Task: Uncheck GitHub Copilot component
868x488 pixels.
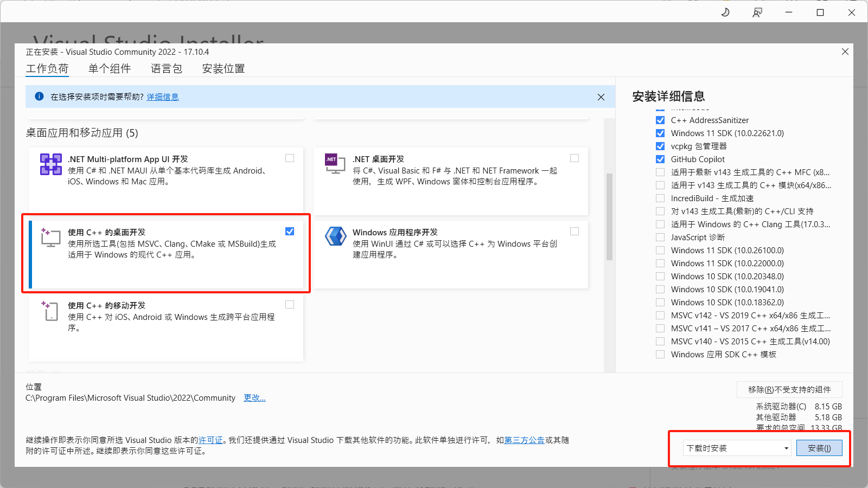Action: pyautogui.click(x=660, y=159)
